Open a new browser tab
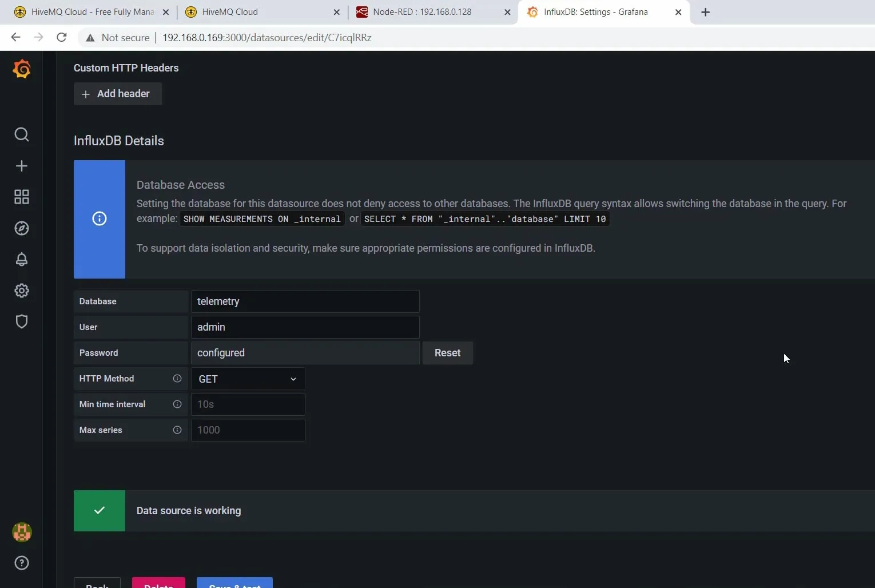 click(705, 12)
